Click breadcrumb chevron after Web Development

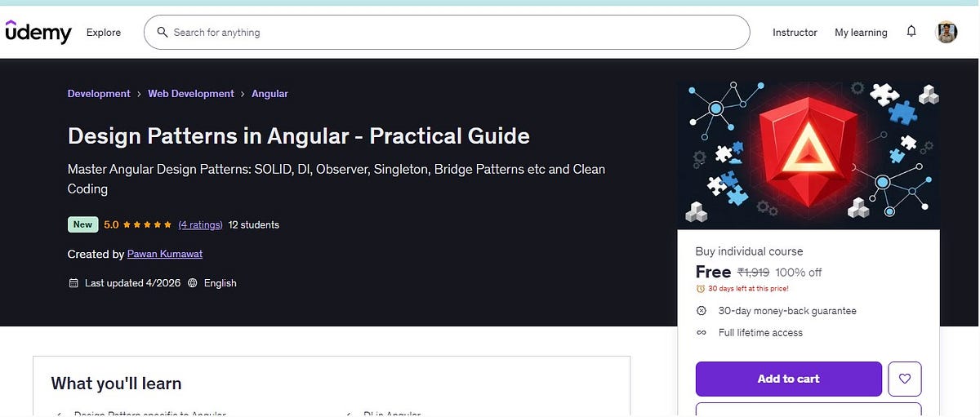[x=243, y=94]
